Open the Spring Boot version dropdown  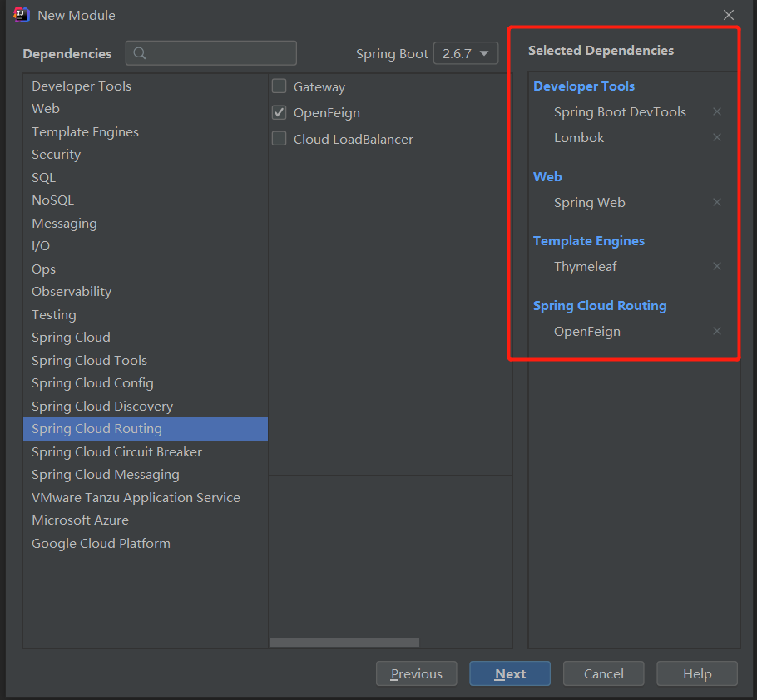[465, 53]
